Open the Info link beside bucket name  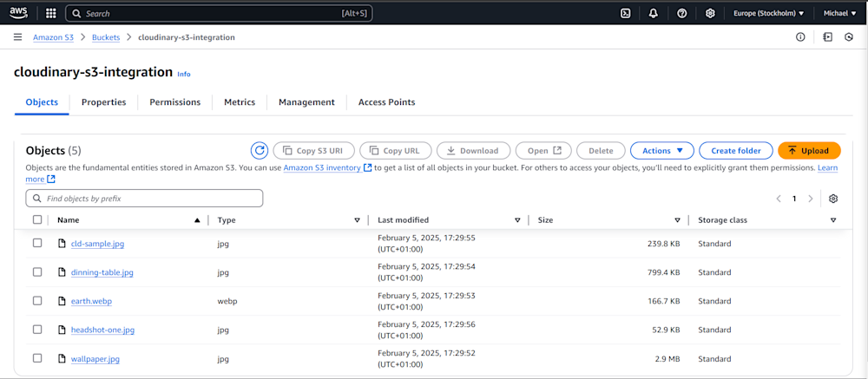click(x=184, y=74)
